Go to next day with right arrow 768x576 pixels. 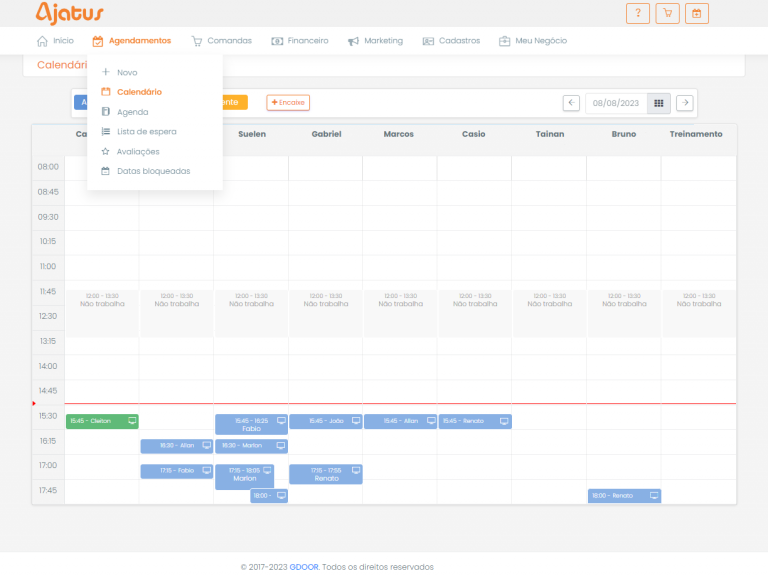tap(684, 102)
